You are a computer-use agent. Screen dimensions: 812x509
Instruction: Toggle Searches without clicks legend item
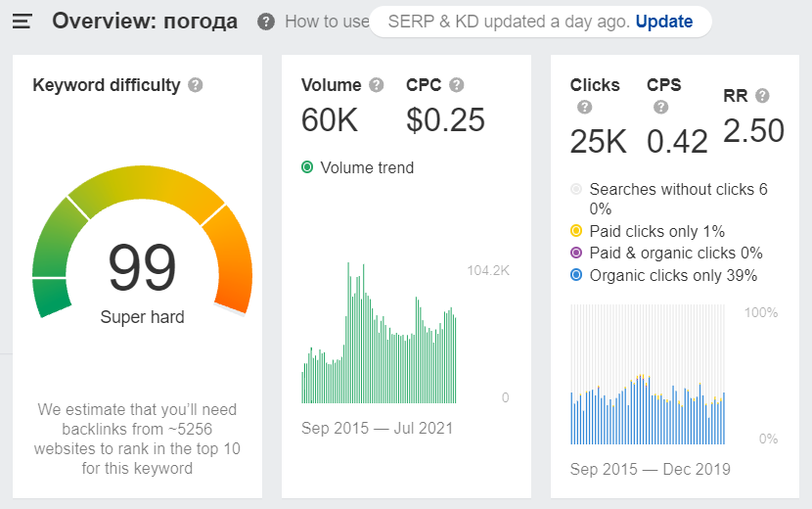pyautogui.click(x=576, y=189)
